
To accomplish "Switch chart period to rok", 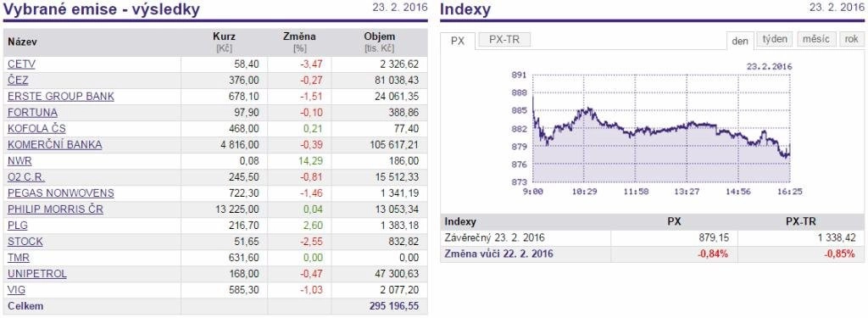I will click(x=852, y=39).
